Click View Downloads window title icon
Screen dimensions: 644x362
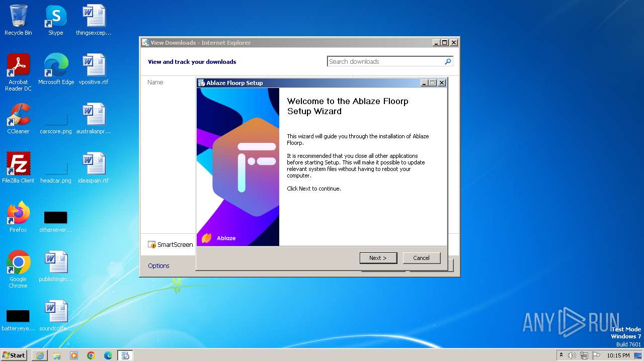coord(145,43)
